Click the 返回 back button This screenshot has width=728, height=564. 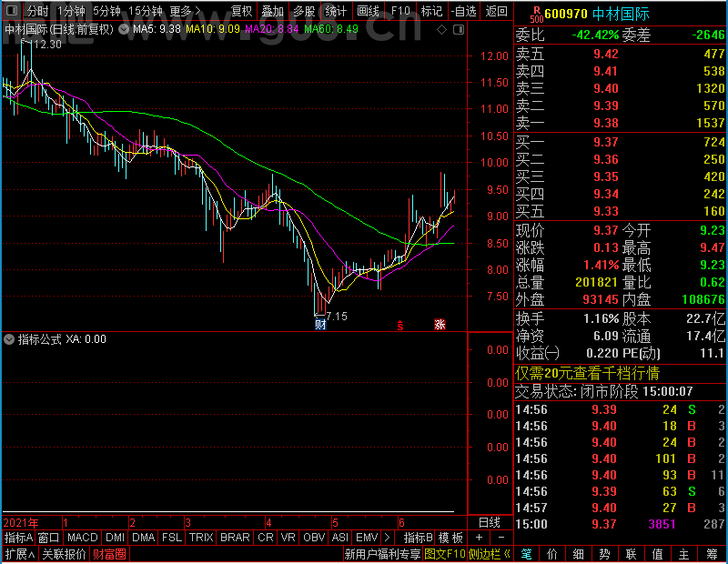click(x=496, y=11)
